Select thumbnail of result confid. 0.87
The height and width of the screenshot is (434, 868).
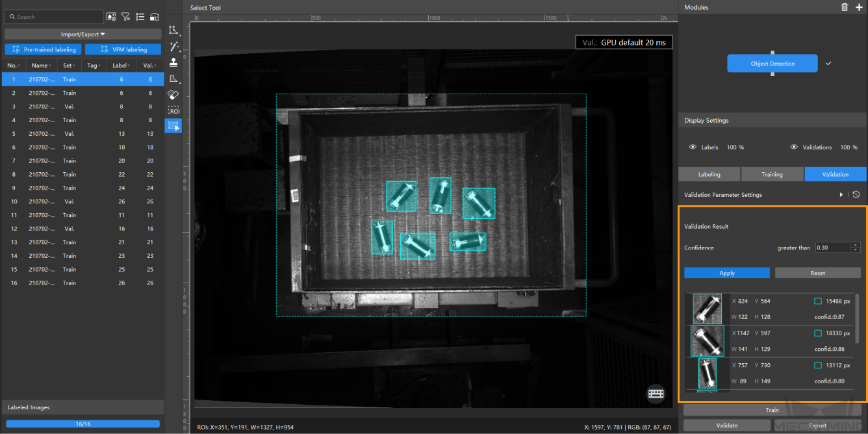point(707,309)
